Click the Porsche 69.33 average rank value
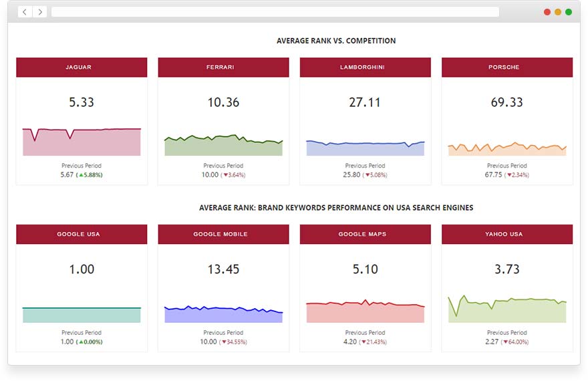The image size is (588, 381). tap(507, 102)
